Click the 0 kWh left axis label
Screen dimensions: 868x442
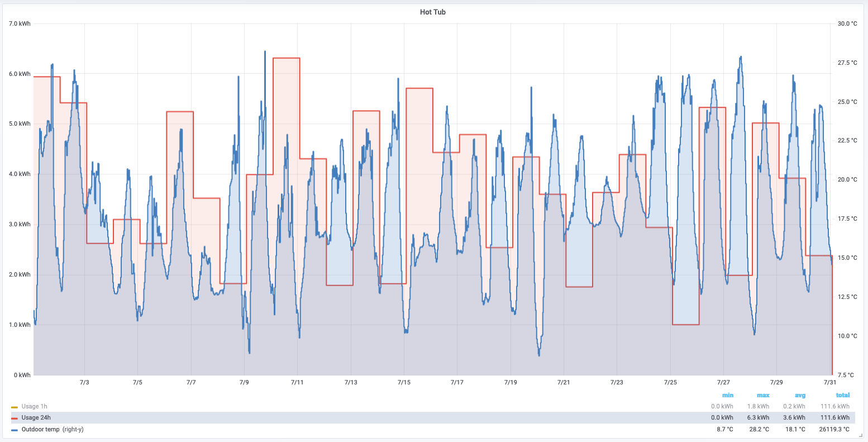[x=23, y=375]
